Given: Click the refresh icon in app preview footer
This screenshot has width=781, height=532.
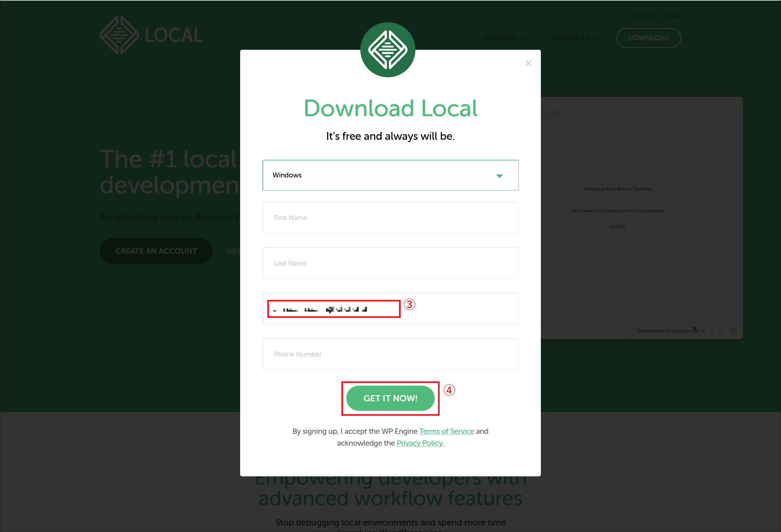Looking at the screenshot, I should pyautogui.click(x=721, y=331).
